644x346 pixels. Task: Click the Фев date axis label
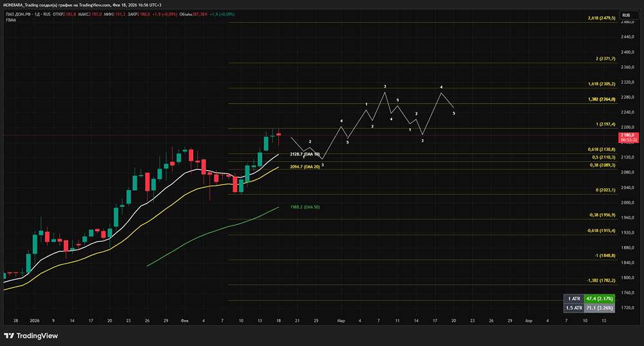[184, 321]
